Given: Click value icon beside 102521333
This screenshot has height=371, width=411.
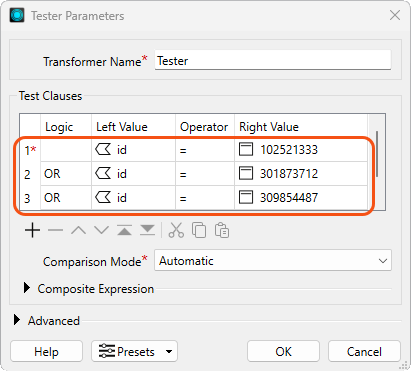Looking at the screenshot, I should 246,149.
